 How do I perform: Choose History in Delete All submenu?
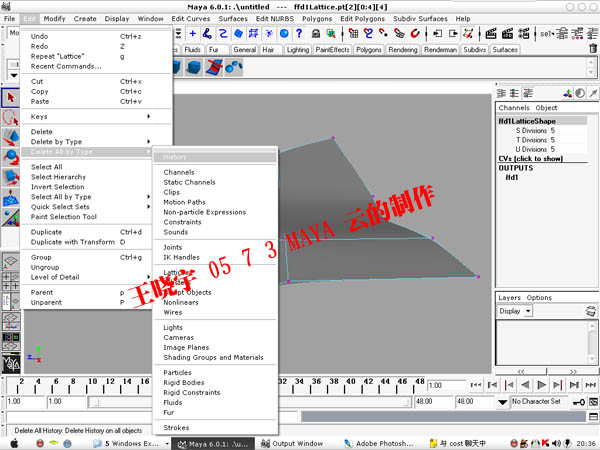[x=215, y=157]
